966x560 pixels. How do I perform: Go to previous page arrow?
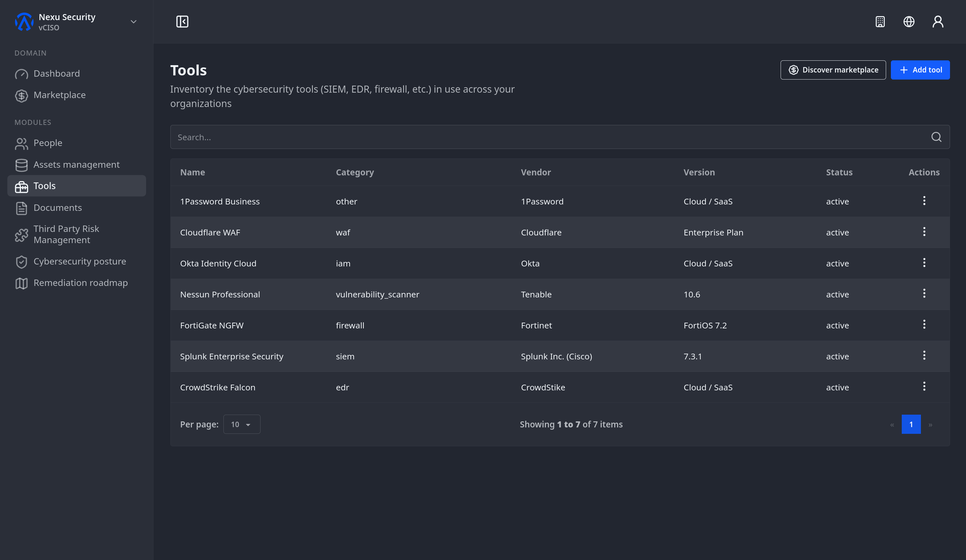[892, 425]
